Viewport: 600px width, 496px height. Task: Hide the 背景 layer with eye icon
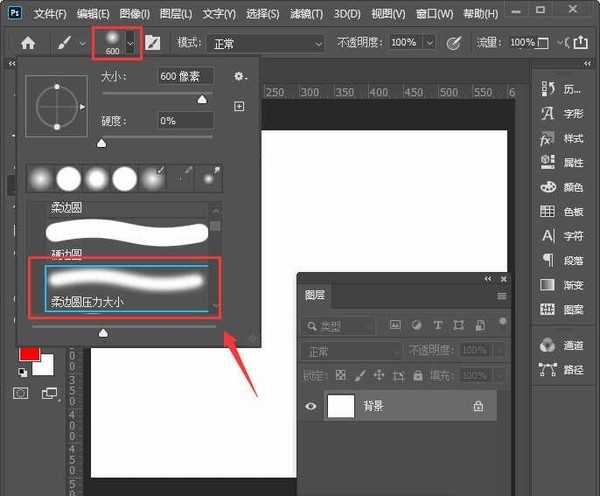coord(311,406)
